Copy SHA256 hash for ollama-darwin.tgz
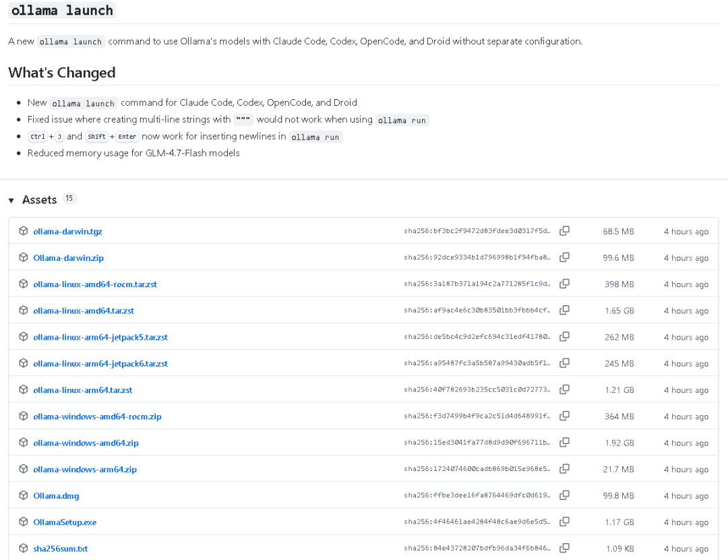 [x=564, y=231]
